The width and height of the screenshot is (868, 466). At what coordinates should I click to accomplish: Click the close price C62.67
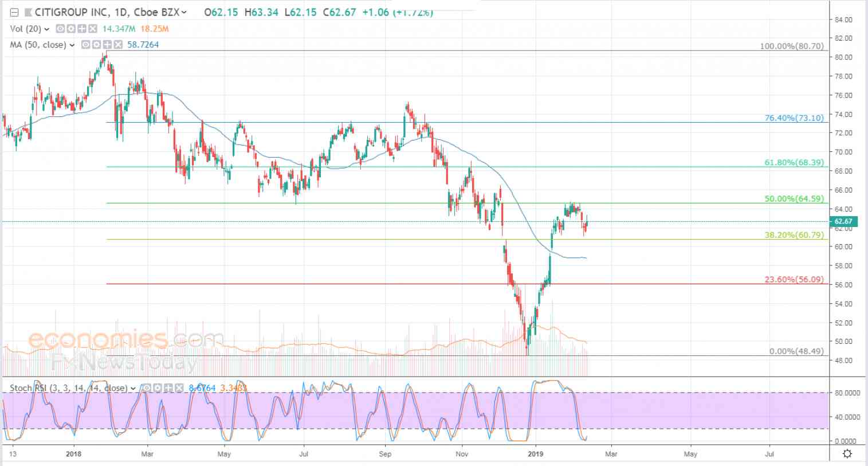pos(339,12)
